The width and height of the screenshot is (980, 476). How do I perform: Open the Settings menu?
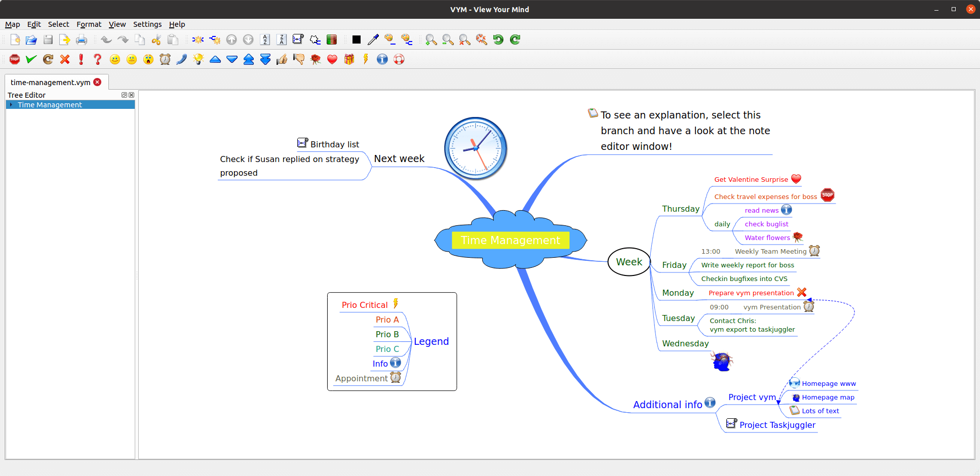pyautogui.click(x=147, y=24)
